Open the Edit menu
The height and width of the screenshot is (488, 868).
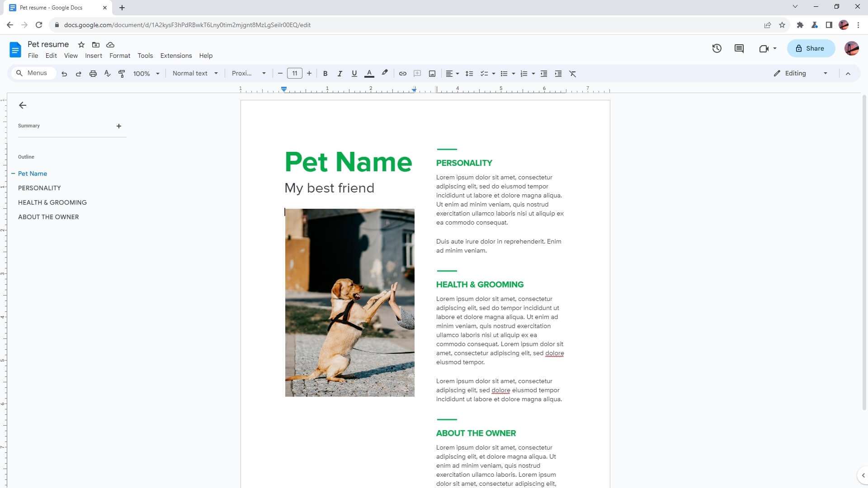click(51, 56)
